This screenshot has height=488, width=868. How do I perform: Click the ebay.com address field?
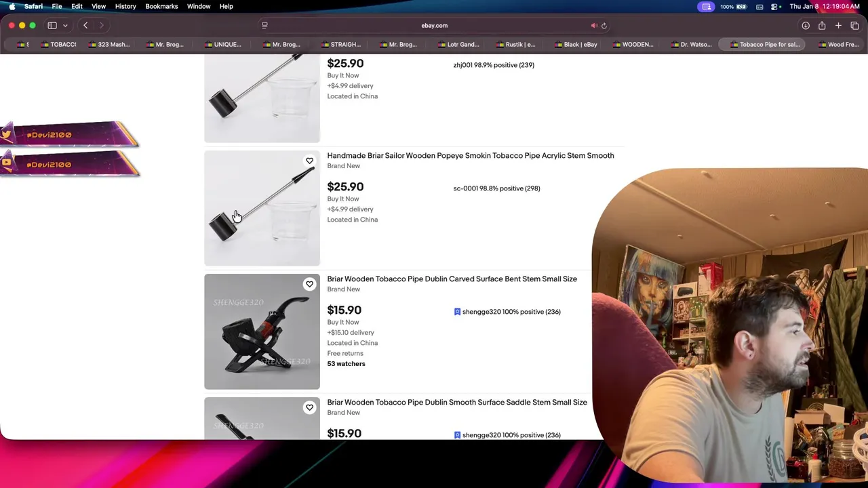coord(434,26)
